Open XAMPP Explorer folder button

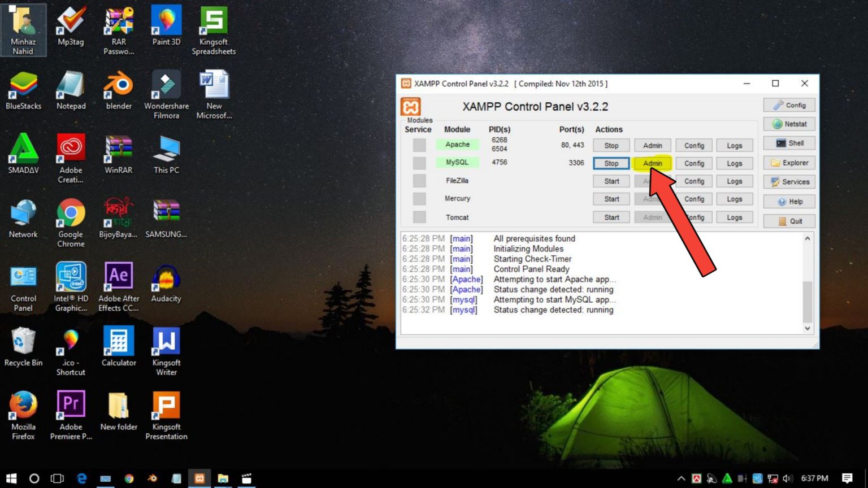tap(789, 163)
